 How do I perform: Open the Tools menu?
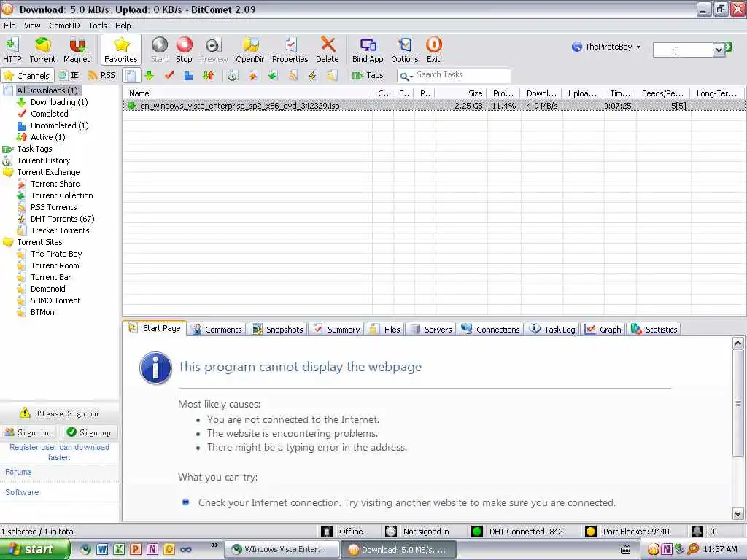coord(98,26)
